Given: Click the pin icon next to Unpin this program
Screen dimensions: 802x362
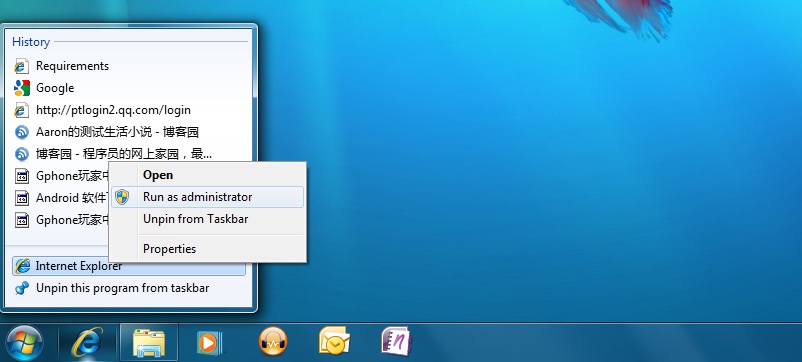Looking at the screenshot, I should [21, 288].
